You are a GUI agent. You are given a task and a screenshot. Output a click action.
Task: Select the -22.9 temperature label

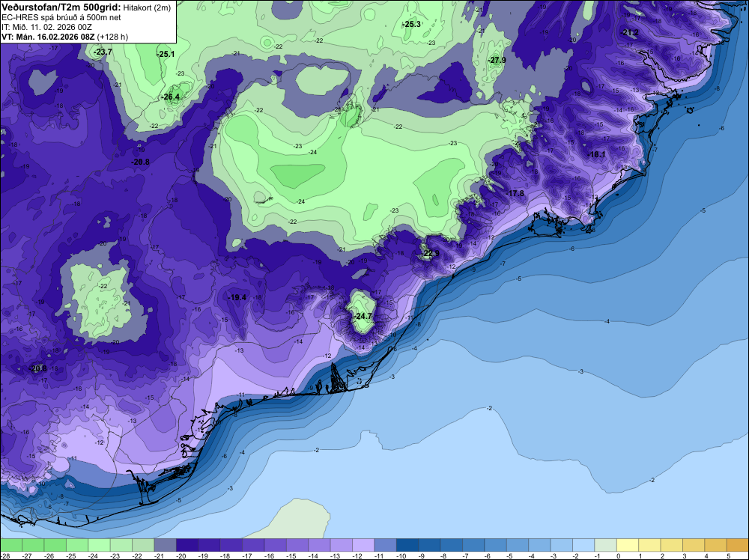[430, 253]
